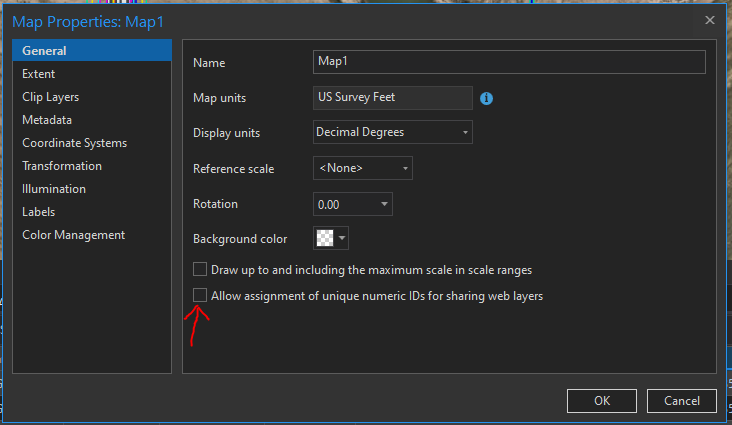The width and height of the screenshot is (732, 425).
Task: Select the Transformation tab
Action: point(62,166)
